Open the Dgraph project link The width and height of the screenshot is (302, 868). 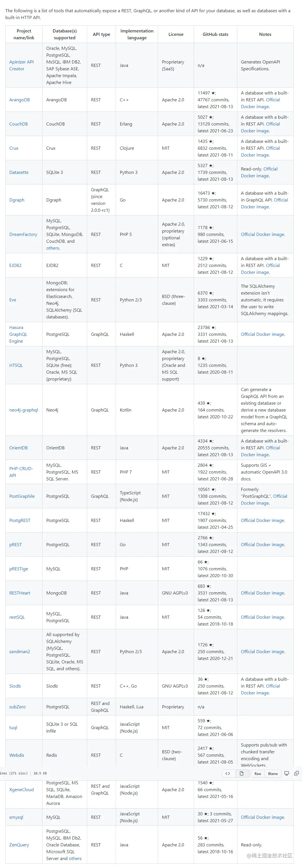coord(17,200)
